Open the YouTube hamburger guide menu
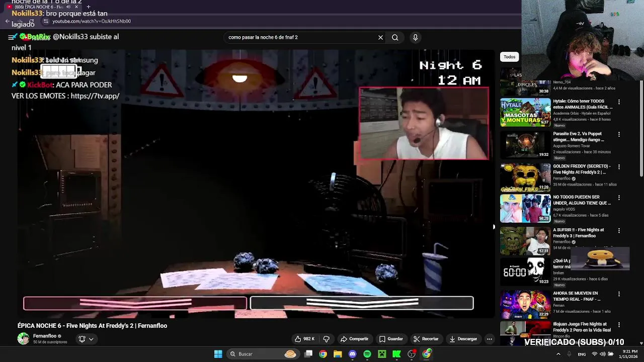The image size is (644, 362). pyautogui.click(x=11, y=37)
